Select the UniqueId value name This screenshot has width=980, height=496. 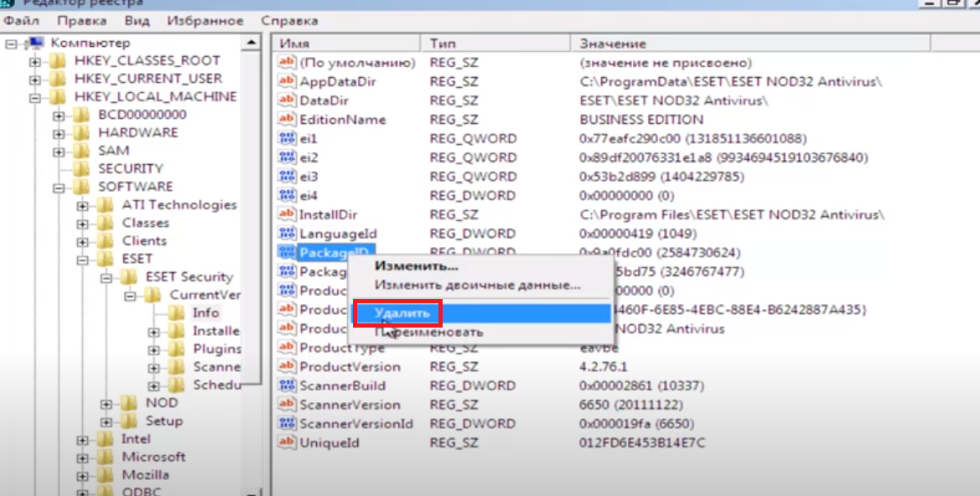329,442
